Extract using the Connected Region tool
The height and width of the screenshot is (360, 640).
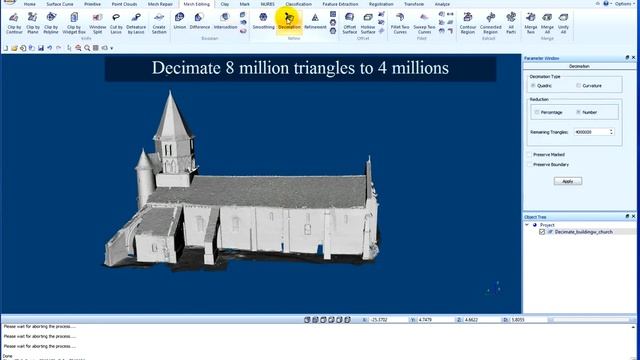pos(490,23)
